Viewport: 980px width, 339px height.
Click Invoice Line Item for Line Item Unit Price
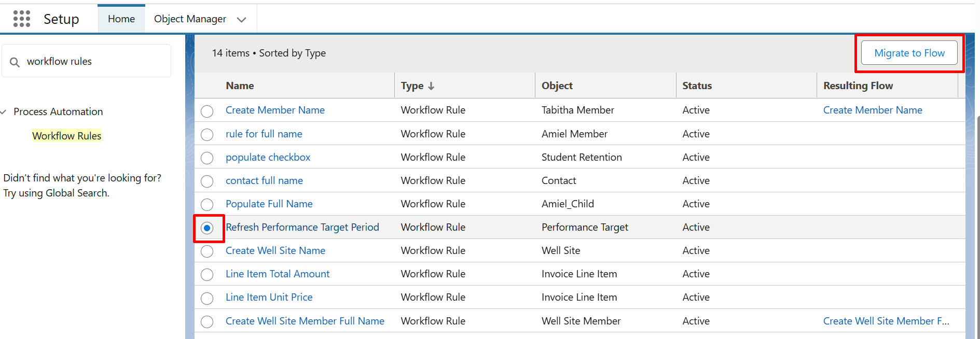pyautogui.click(x=579, y=297)
